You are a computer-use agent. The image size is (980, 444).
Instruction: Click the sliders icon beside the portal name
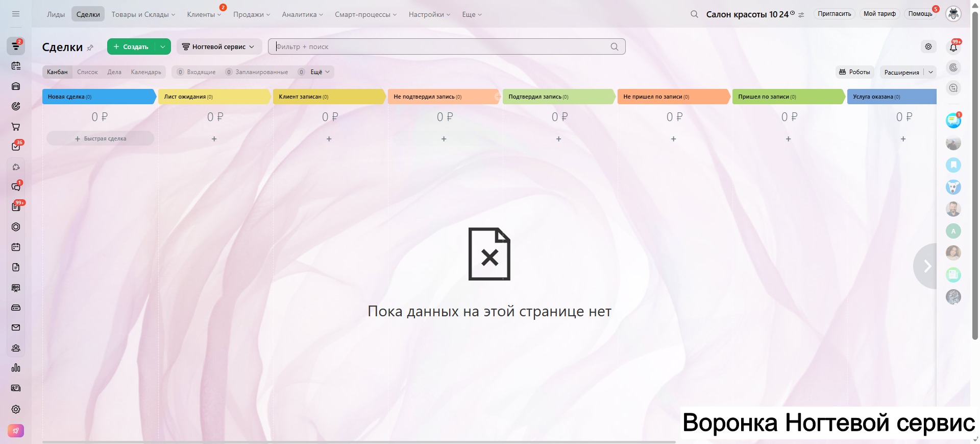click(x=801, y=15)
